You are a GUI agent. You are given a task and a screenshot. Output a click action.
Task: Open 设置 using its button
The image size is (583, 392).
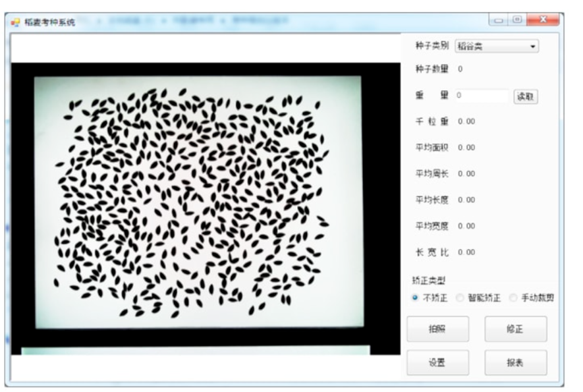coord(437,362)
